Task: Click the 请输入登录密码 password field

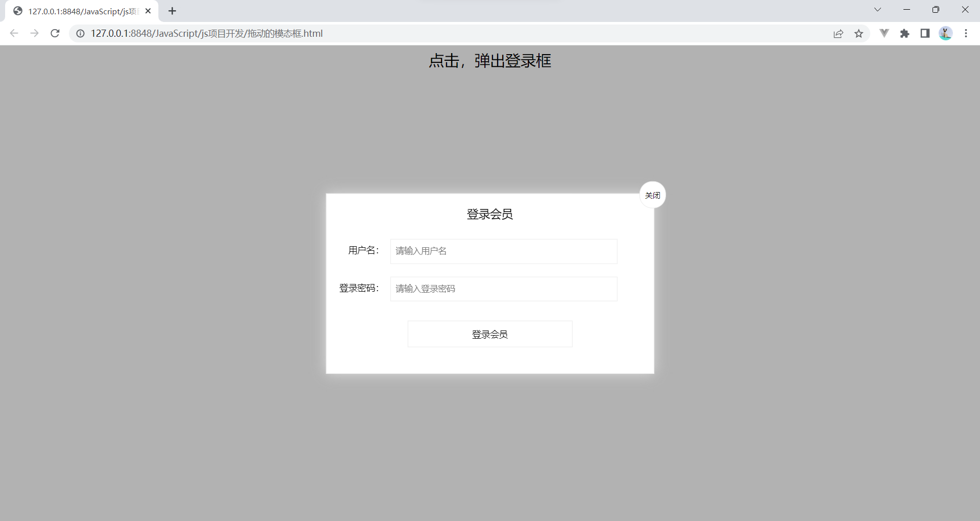Action: click(503, 289)
